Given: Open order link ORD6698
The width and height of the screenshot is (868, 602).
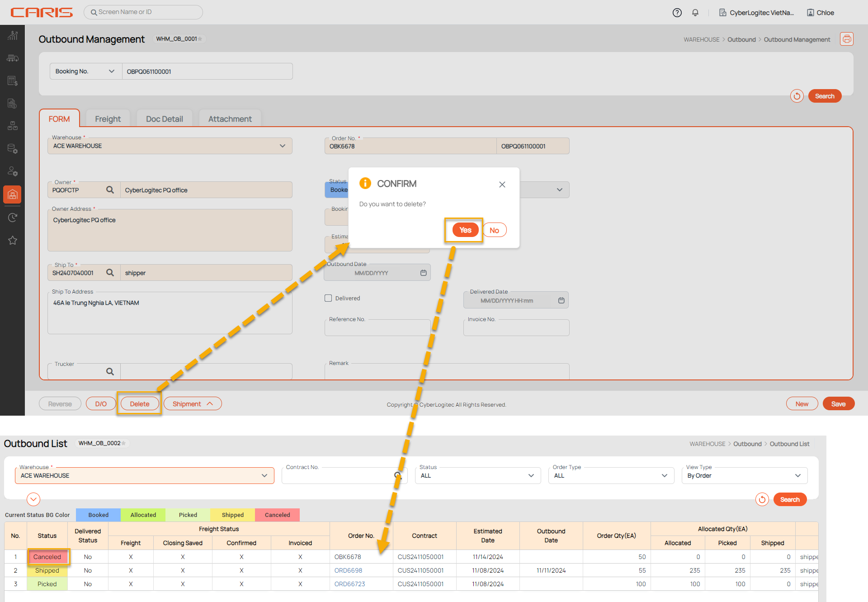Looking at the screenshot, I should 348,570.
